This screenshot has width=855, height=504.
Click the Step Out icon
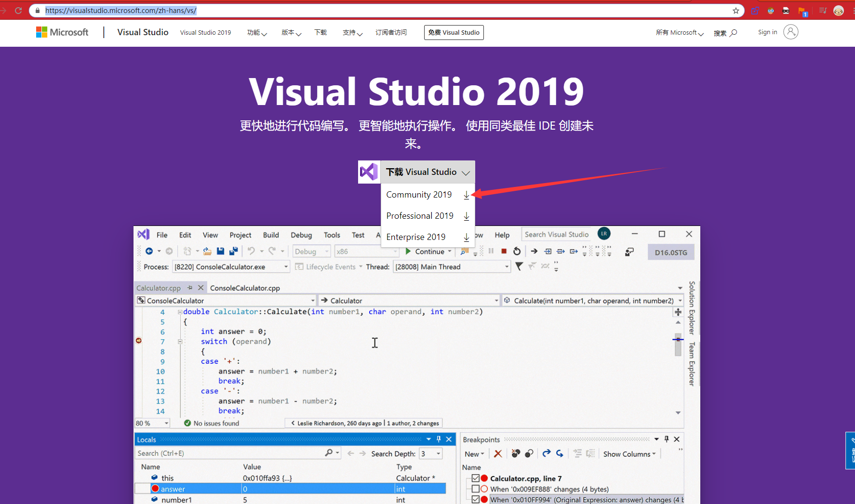pos(574,251)
